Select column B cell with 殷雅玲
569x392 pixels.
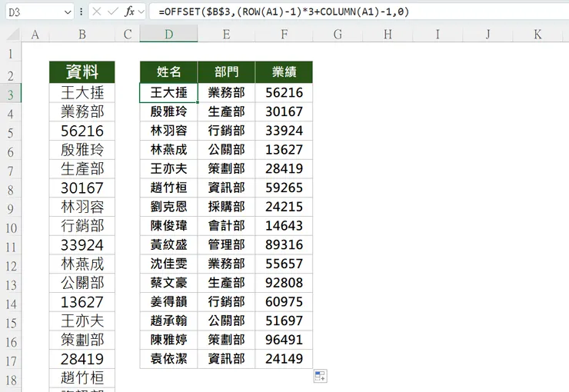coord(82,150)
